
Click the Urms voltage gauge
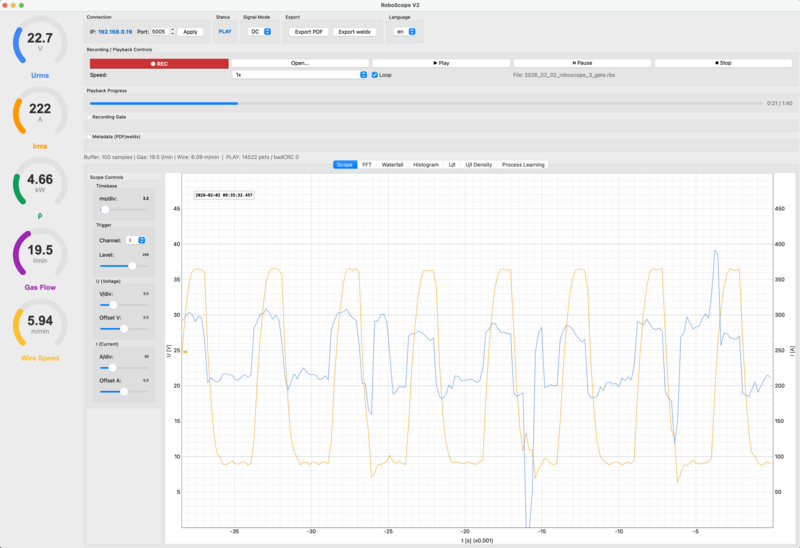click(x=40, y=45)
